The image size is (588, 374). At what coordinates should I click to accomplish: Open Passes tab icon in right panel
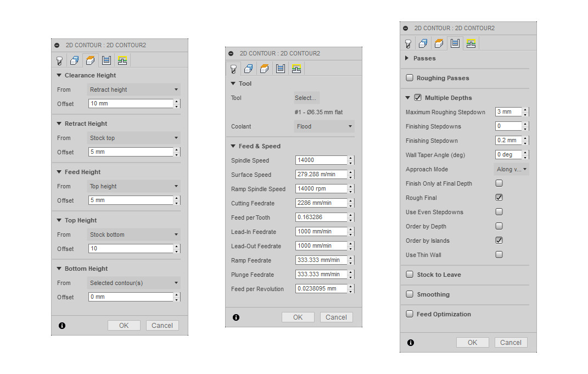(x=455, y=43)
